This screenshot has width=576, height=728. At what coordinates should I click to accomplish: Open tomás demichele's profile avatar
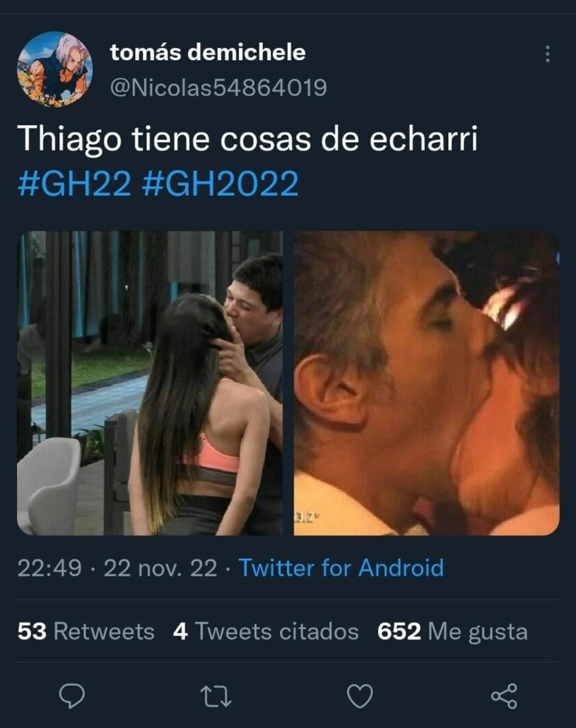[55, 69]
